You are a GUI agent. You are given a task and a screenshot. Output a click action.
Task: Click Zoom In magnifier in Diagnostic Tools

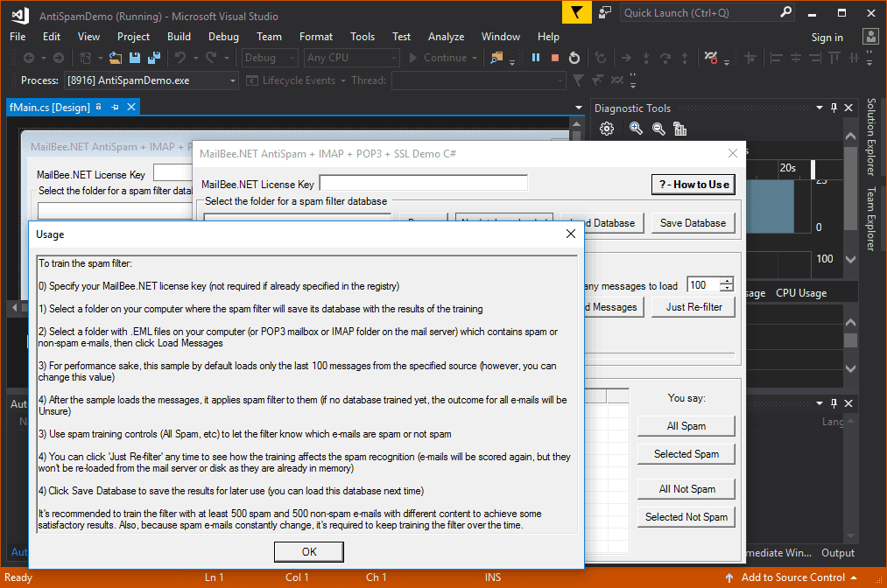point(636,129)
